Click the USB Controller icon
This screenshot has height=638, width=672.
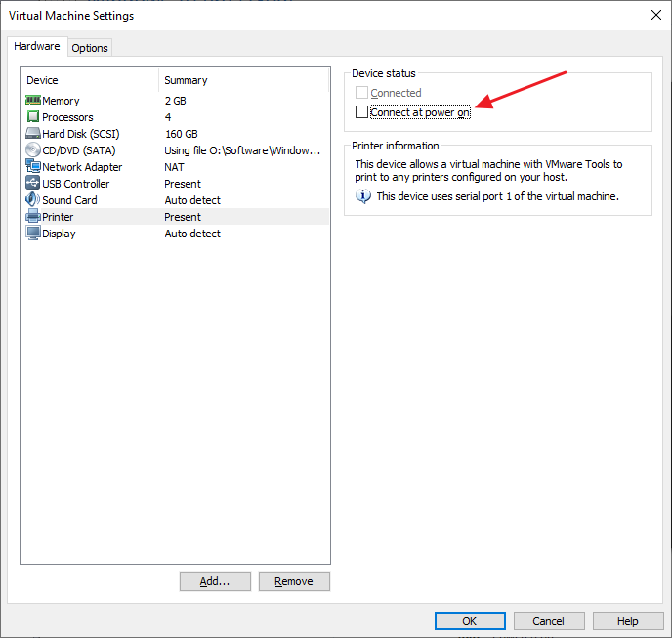[x=33, y=183]
